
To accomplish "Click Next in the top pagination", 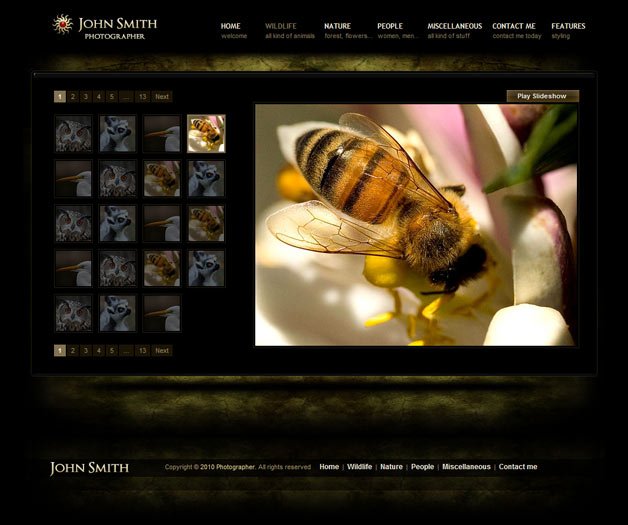I will [x=162, y=97].
